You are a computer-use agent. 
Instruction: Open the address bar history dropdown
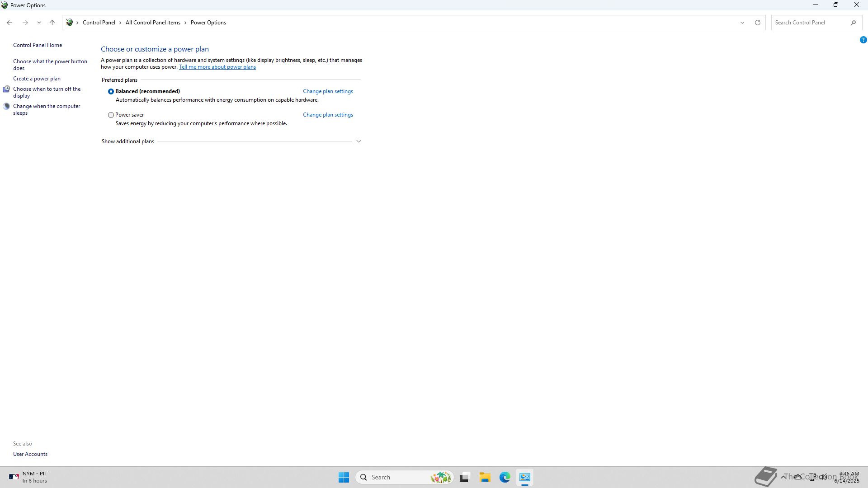point(742,23)
